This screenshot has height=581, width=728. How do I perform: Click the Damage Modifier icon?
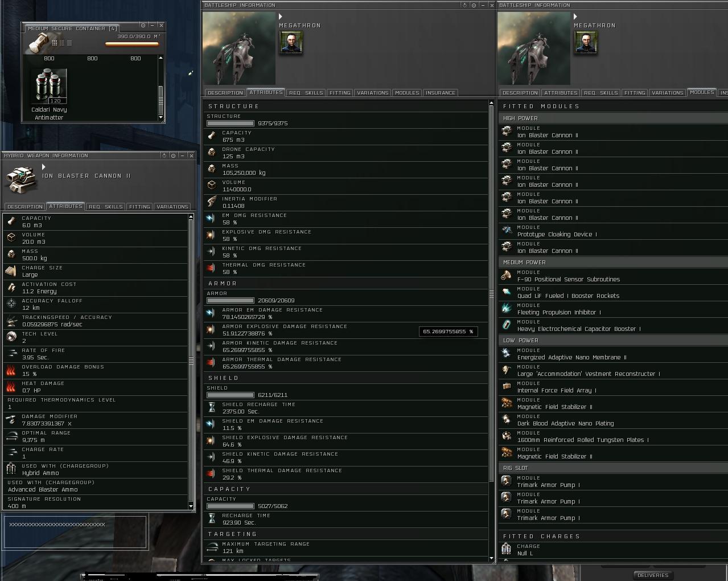(x=11, y=419)
